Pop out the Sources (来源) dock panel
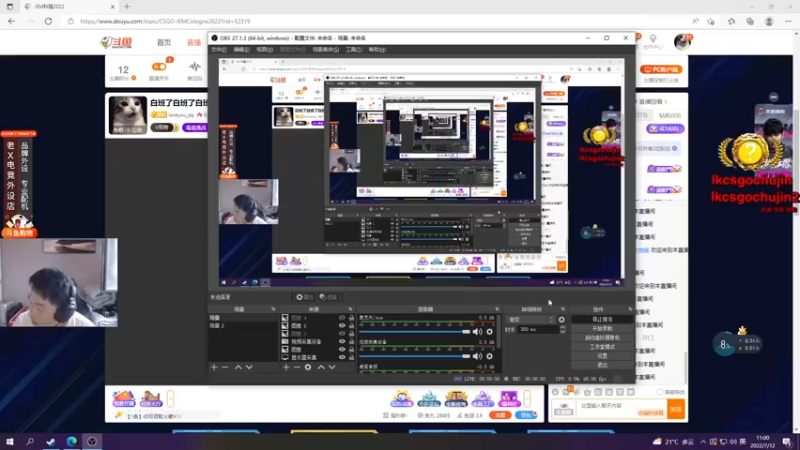The height and width of the screenshot is (450, 800). [x=350, y=309]
